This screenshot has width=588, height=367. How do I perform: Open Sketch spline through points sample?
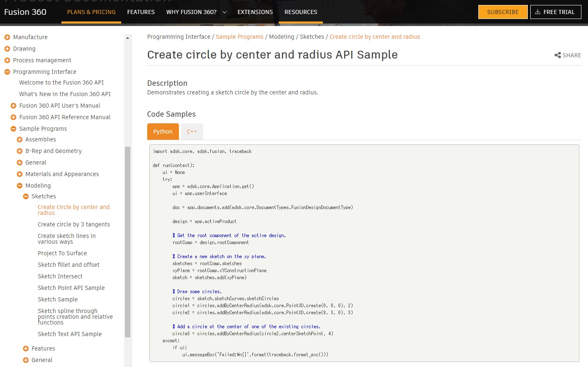(x=75, y=317)
